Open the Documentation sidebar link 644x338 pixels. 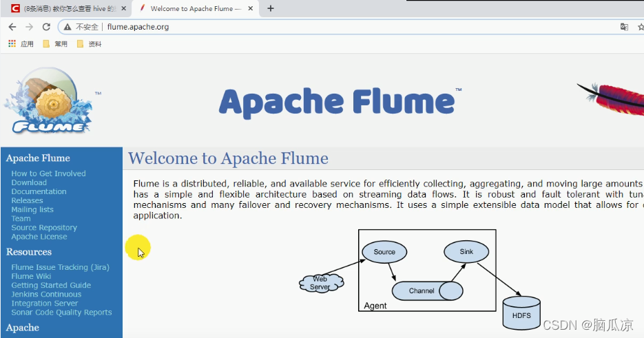pos(39,192)
